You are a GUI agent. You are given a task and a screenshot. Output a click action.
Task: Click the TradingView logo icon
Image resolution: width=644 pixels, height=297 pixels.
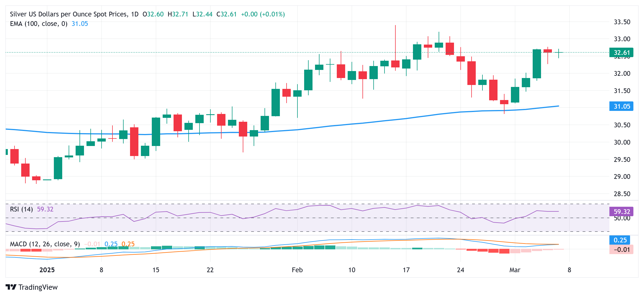[x=11, y=287]
